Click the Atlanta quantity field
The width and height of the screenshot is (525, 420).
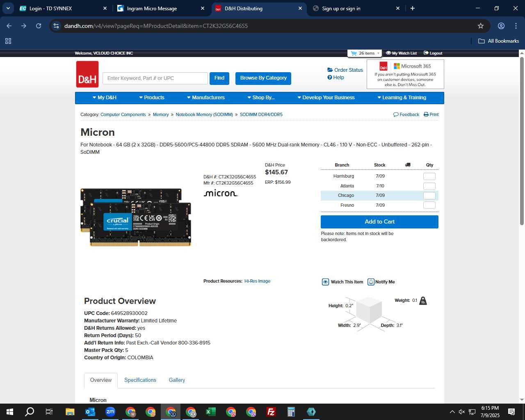[429, 186]
